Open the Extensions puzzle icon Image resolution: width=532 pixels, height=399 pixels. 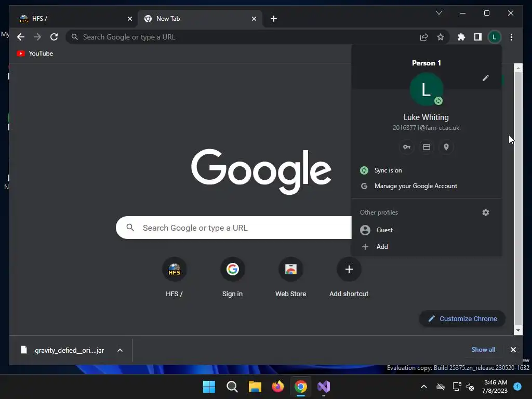(x=461, y=37)
